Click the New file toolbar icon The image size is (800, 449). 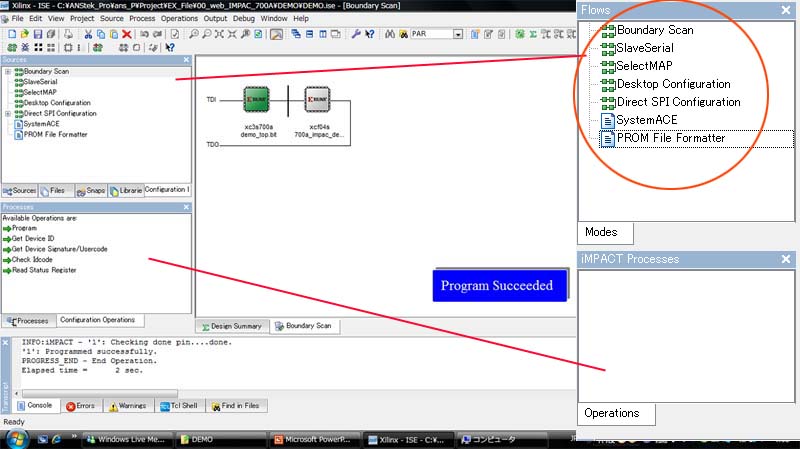[12, 34]
